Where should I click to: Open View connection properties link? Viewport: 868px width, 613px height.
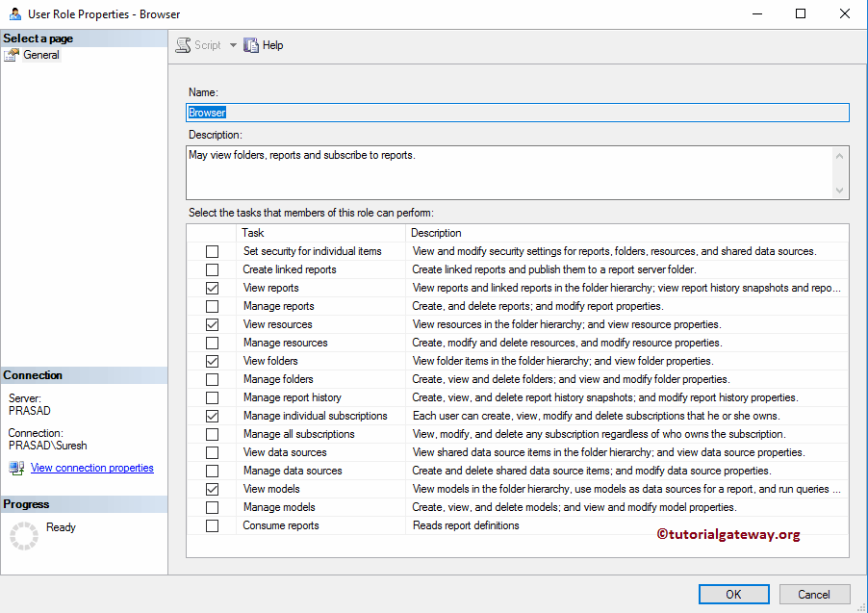(91, 468)
